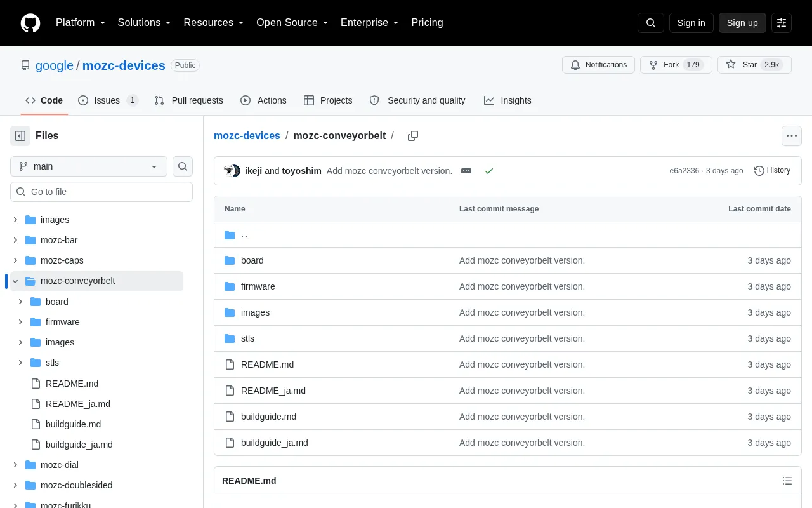Open the Insights tab
This screenshot has height=508, width=812.
click(507, 100)
